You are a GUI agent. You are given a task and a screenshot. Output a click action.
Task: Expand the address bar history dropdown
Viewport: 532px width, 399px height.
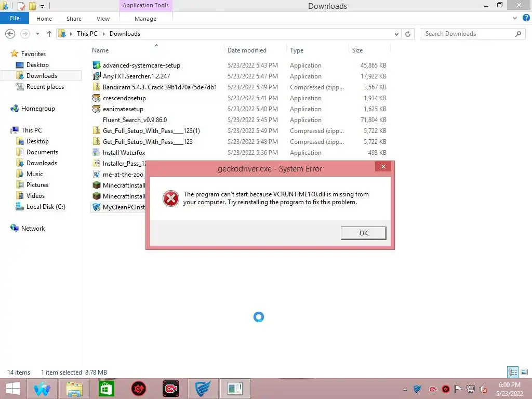click(x=396, y=34)
